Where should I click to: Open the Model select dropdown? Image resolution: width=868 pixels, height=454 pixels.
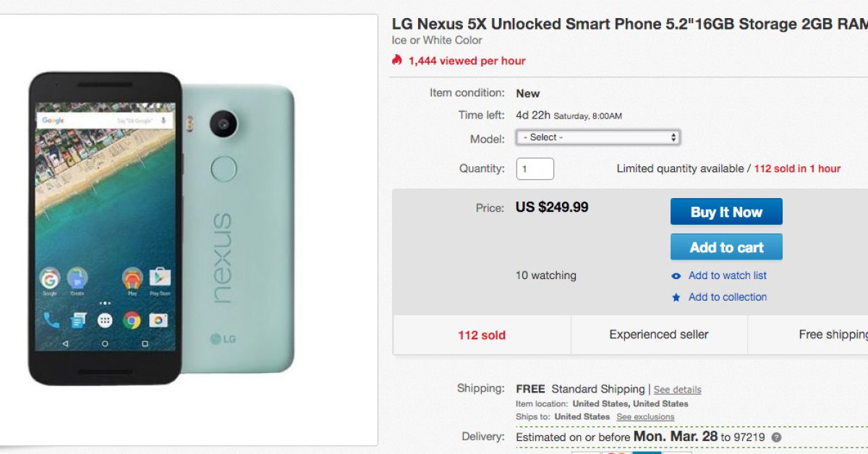pos(597,137)
